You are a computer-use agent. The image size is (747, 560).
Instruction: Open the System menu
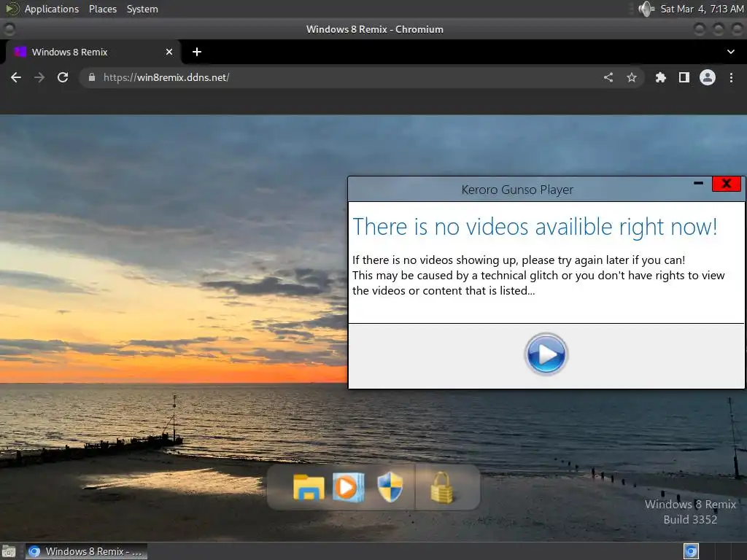pyautogui.click(x=142, y=9)
